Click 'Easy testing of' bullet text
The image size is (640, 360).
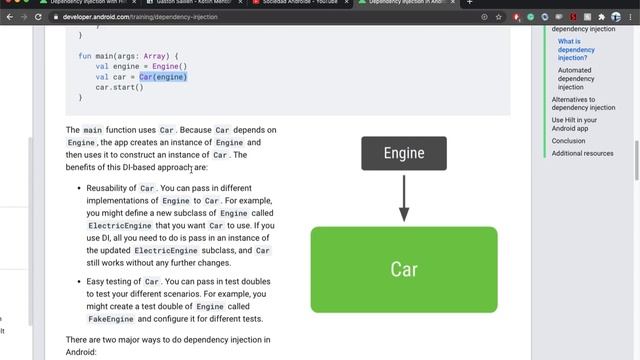click(x=113, y=282)
